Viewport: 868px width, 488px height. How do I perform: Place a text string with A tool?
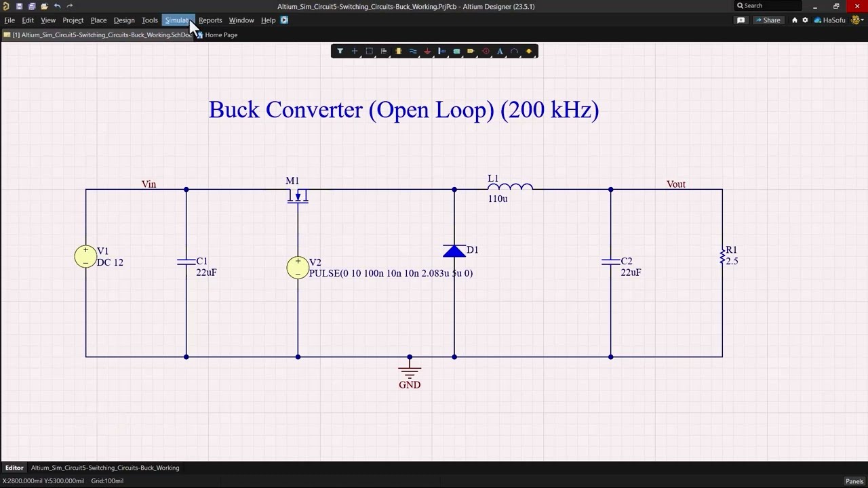point(500,51)
